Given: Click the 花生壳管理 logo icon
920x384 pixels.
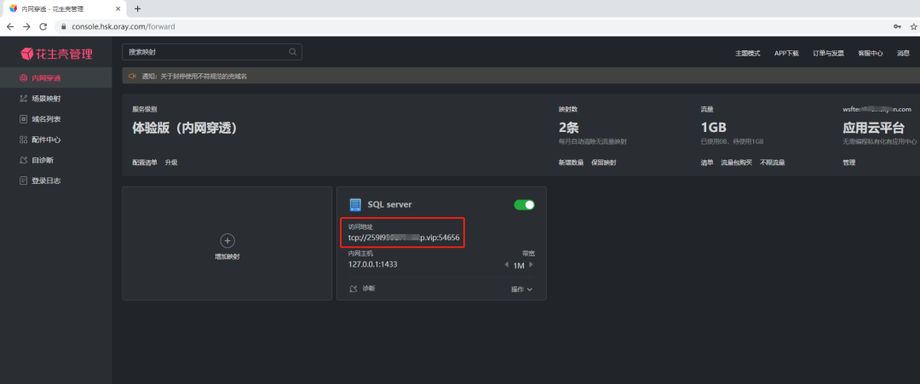Looking at the screenshot, I should pos(27,54).
